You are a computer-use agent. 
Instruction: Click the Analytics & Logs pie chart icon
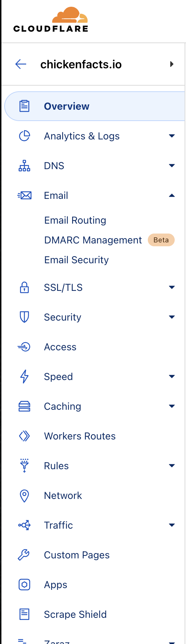pos(24,136)
